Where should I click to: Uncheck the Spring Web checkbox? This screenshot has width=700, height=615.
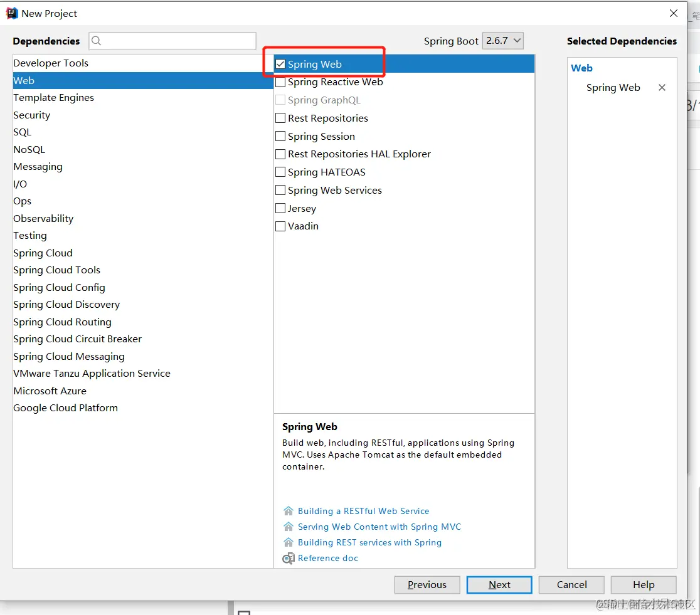tap(280, 65)
